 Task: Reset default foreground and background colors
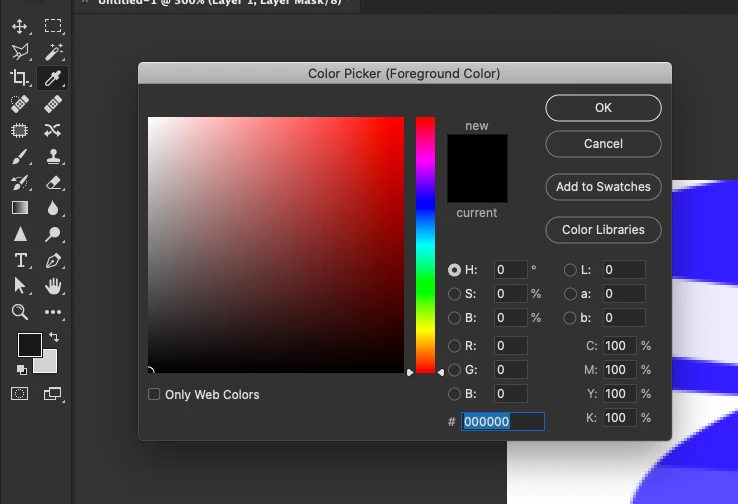click(22, 370)
